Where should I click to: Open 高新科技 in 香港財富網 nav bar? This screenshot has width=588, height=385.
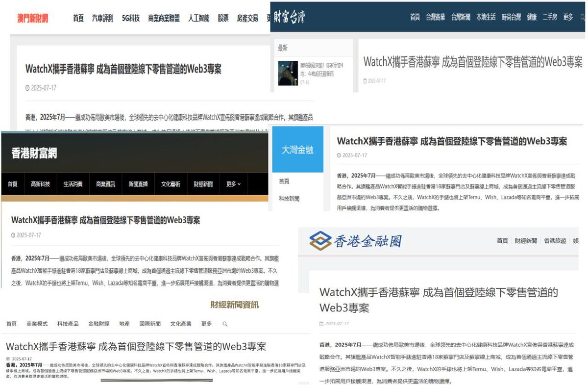pyautogui.click(x=40, y=184)
